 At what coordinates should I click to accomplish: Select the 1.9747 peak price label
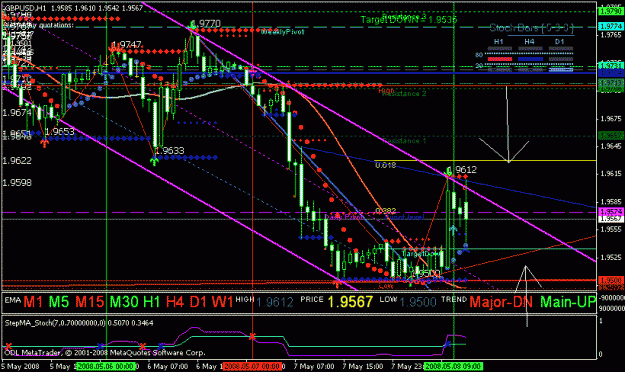[127, 45]
